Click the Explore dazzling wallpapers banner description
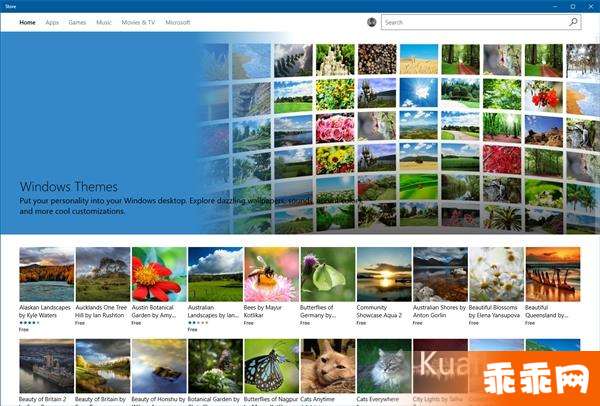The image size is (600, 406). [189, 206]
